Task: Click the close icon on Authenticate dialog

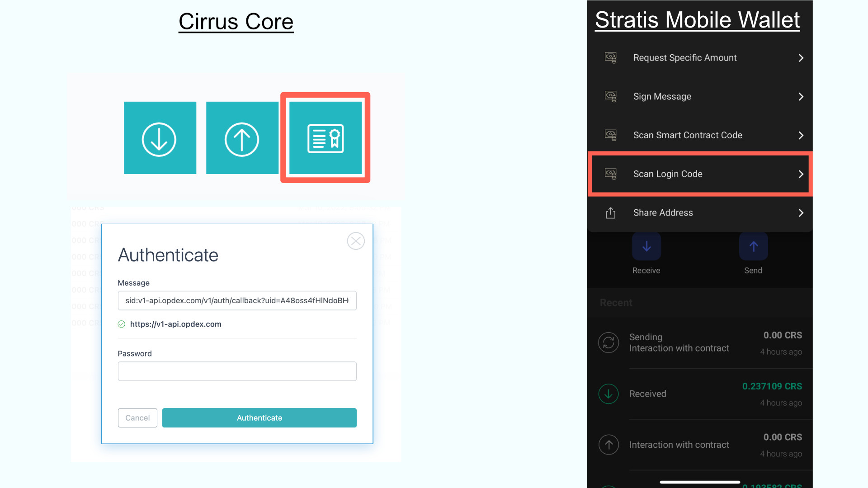Action: click(x=356, y=241)
